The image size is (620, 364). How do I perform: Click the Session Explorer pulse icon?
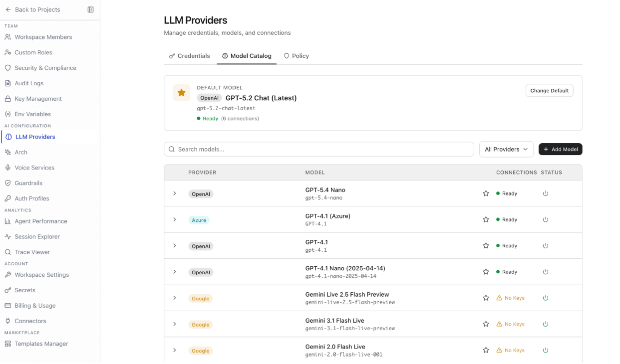8,236
